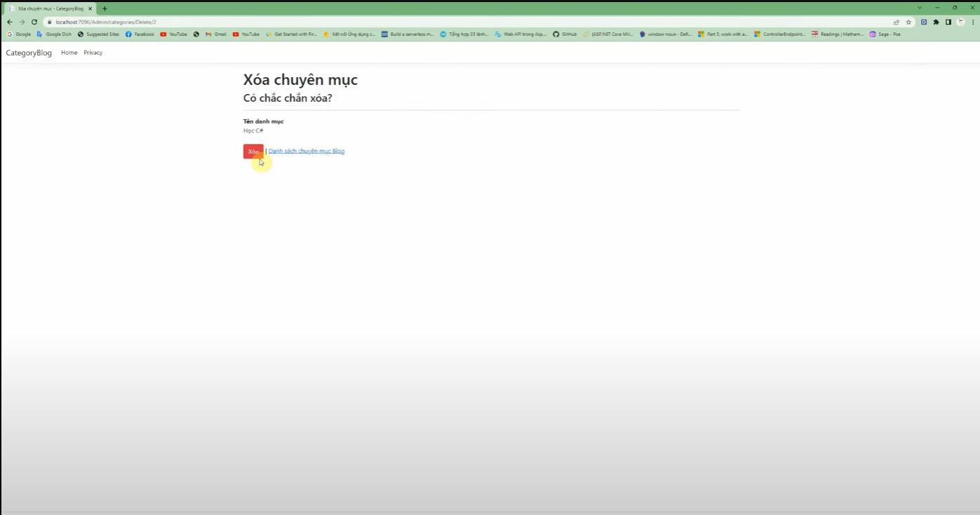Open the Gmail bookmark
The width and height of the screenshot is (980, 515).
point(216,34)
